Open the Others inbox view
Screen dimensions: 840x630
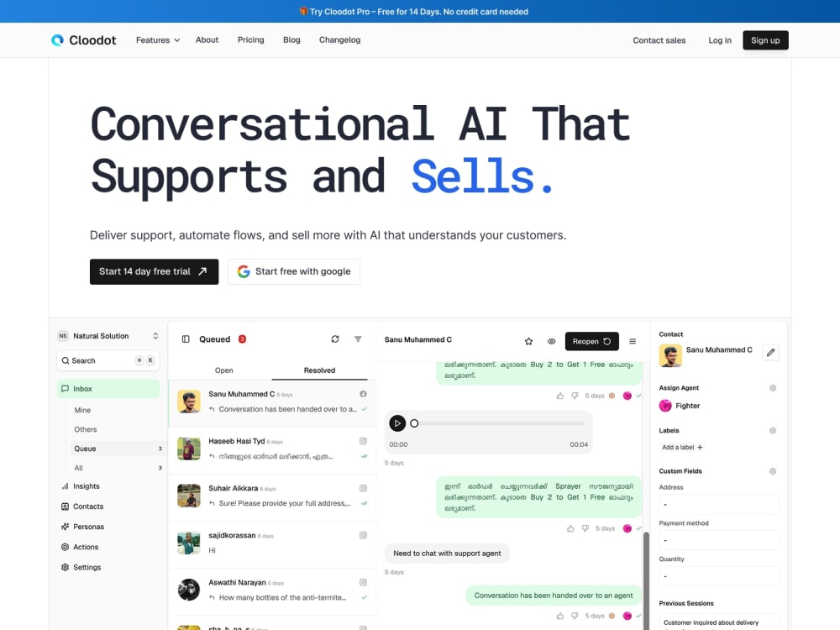click(x=86, y=429)
